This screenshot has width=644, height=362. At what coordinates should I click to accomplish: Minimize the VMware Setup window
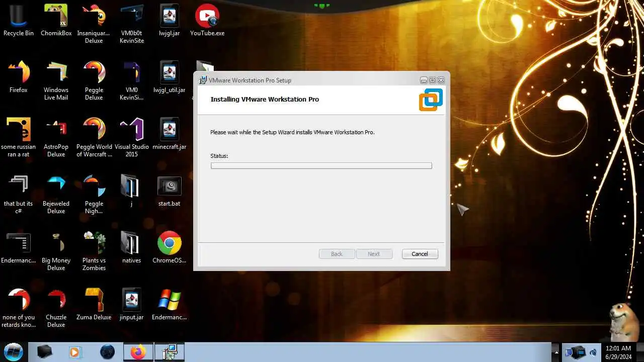click(424, 80)
